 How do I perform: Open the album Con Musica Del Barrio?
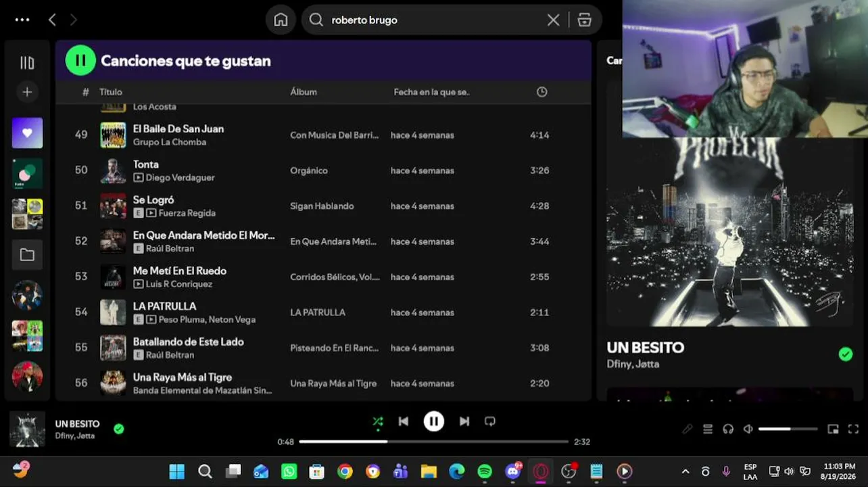[x=334, y=135]
